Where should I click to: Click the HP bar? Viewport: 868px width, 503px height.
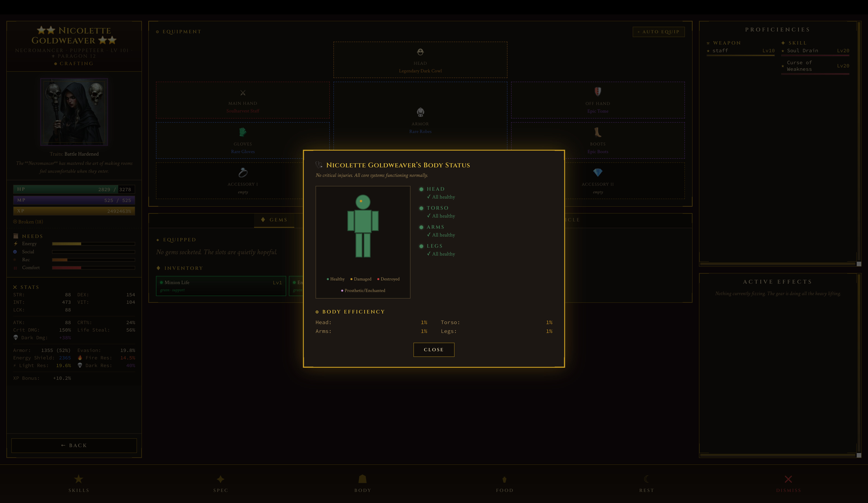click(x=74, y=189)
